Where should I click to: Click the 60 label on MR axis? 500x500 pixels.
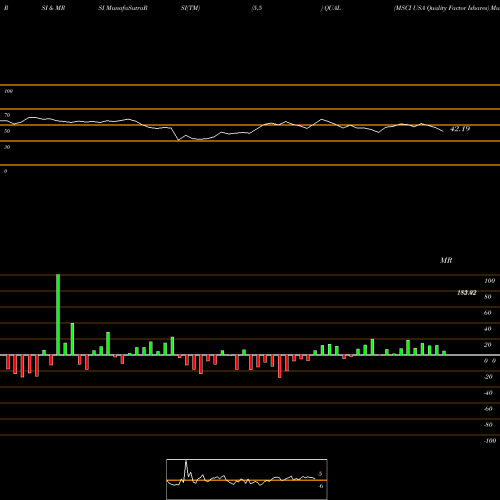(x=488, y=313)
